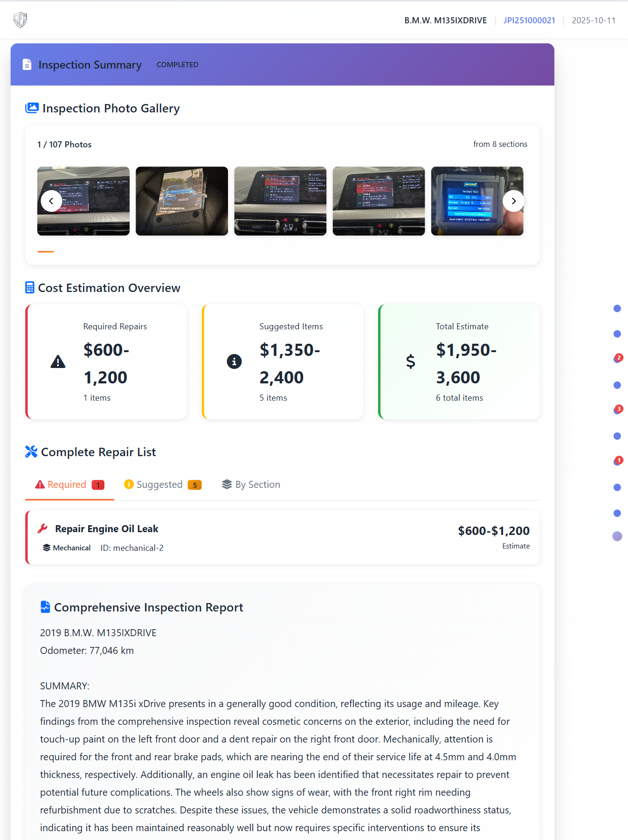
Task: Go to previous photos with left arrow
Action: pos(51,201)
